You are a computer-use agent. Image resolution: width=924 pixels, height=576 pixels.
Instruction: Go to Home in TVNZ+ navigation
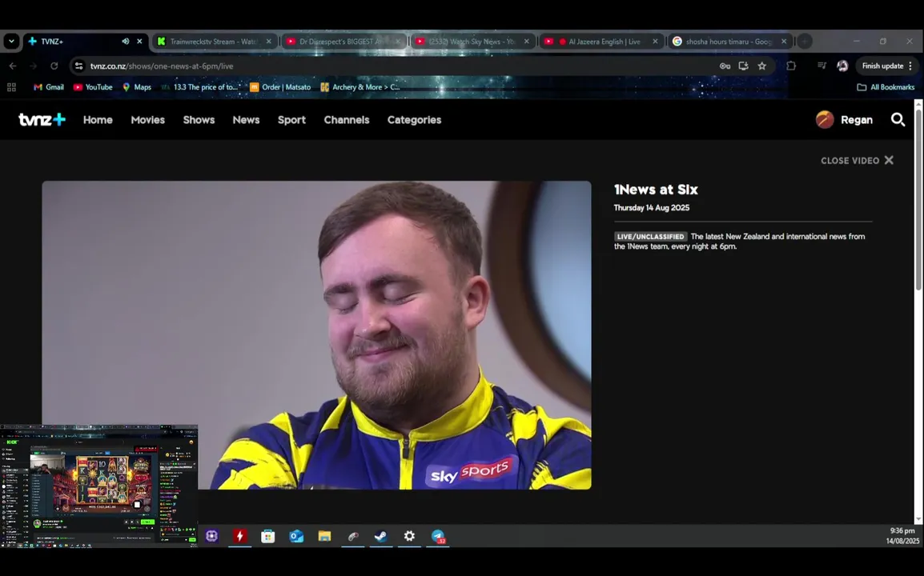98,119
